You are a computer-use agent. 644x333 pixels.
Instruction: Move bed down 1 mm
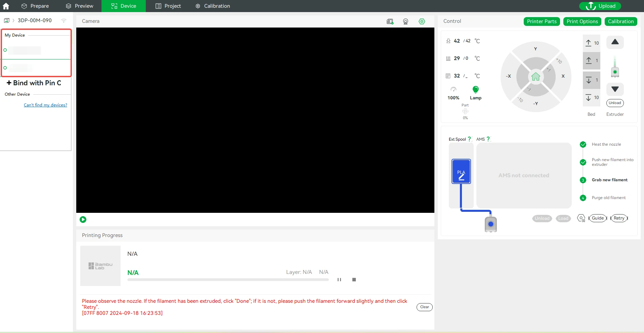(x=591, y=80)
